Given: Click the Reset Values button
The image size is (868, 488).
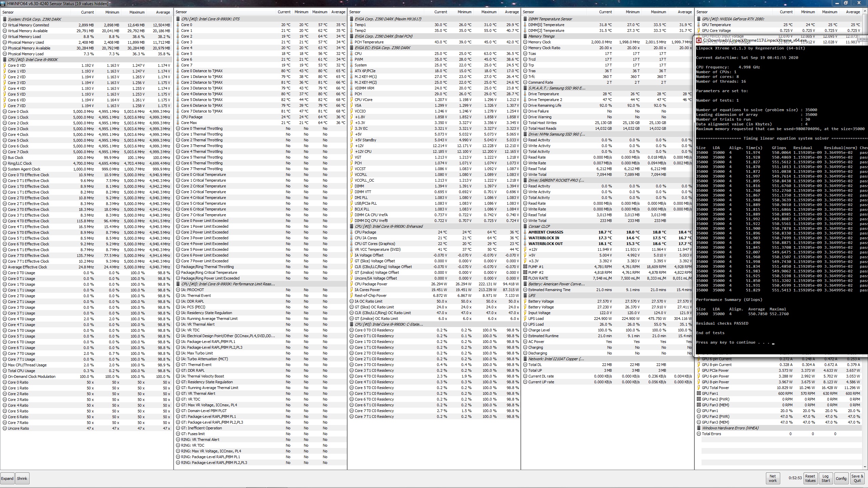Looking at the screenshot, I should pos(810,478).
